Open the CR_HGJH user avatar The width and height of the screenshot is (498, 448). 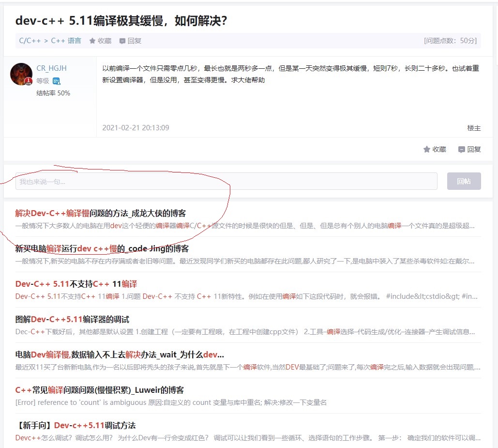(x=21, y=74)
